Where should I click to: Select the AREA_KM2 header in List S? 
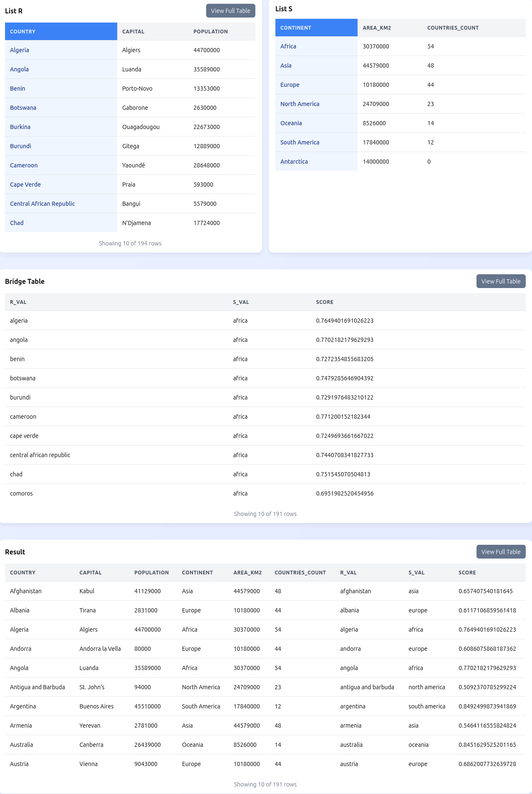click(377, 28)
